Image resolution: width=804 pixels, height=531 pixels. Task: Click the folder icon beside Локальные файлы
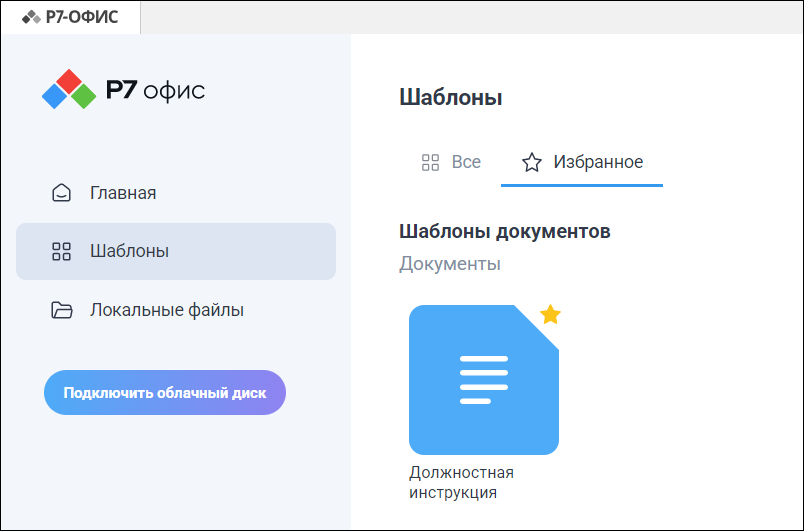tap(62, 310)
